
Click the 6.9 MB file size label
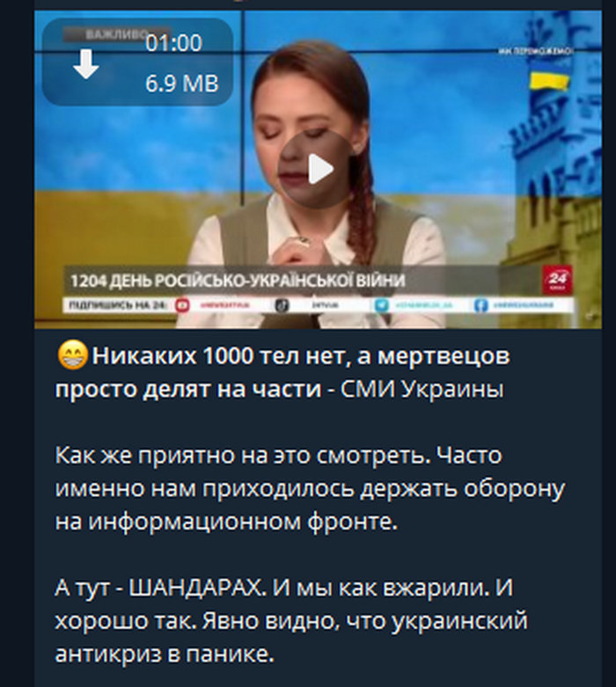tap(181, 83)
